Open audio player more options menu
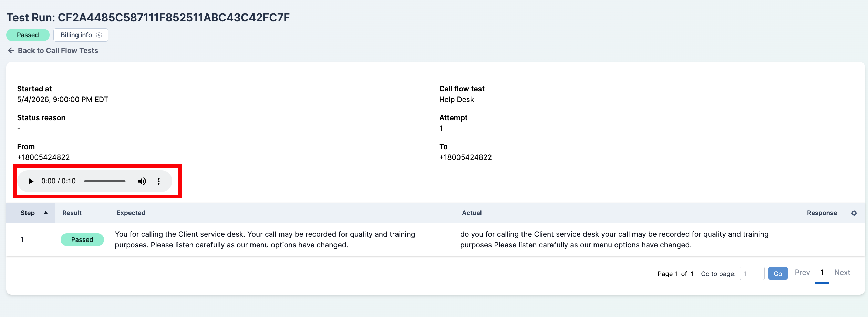This screenshot has height=317, width=868. click(159, 181)
